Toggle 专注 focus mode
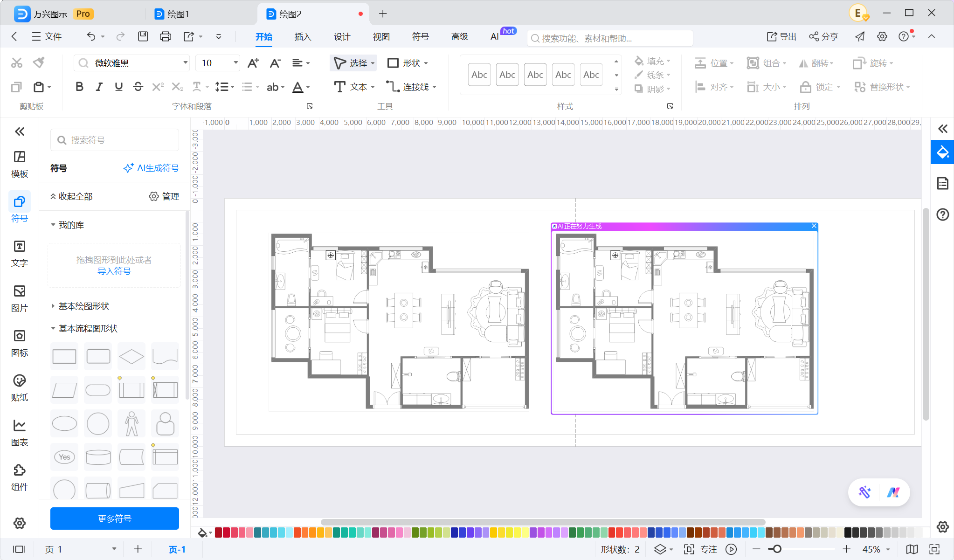 click(x=701, y=549)
